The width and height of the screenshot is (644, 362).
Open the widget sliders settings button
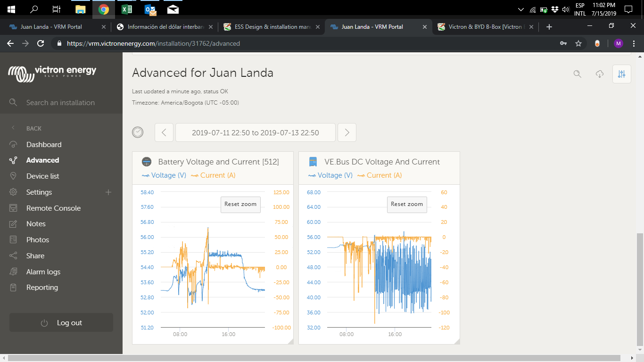[621, 74]
